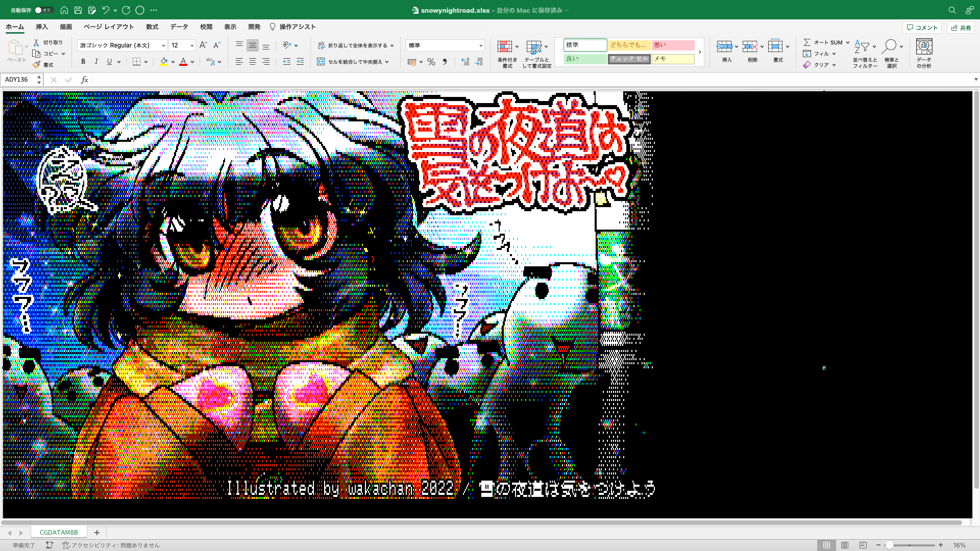
Task: Open the Page Layout (ページ レイアウト) tab
Action: pyautogui.click(x=109, y=27)
